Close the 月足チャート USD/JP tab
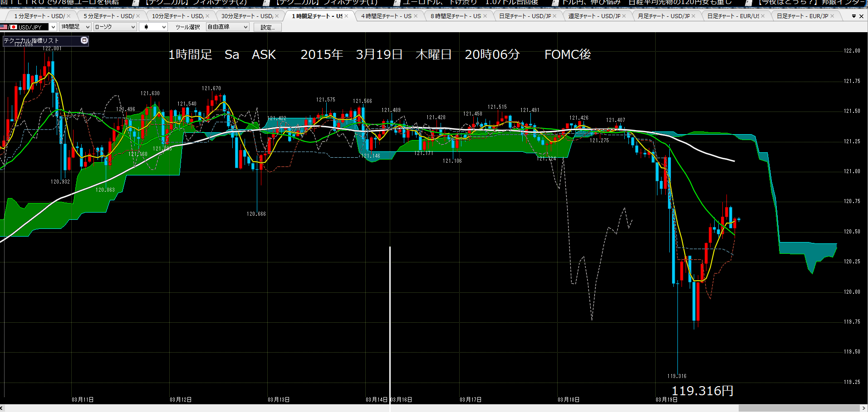Image resolution: width=868 pixels, height=412 pixels. click(x=694, y=16)
